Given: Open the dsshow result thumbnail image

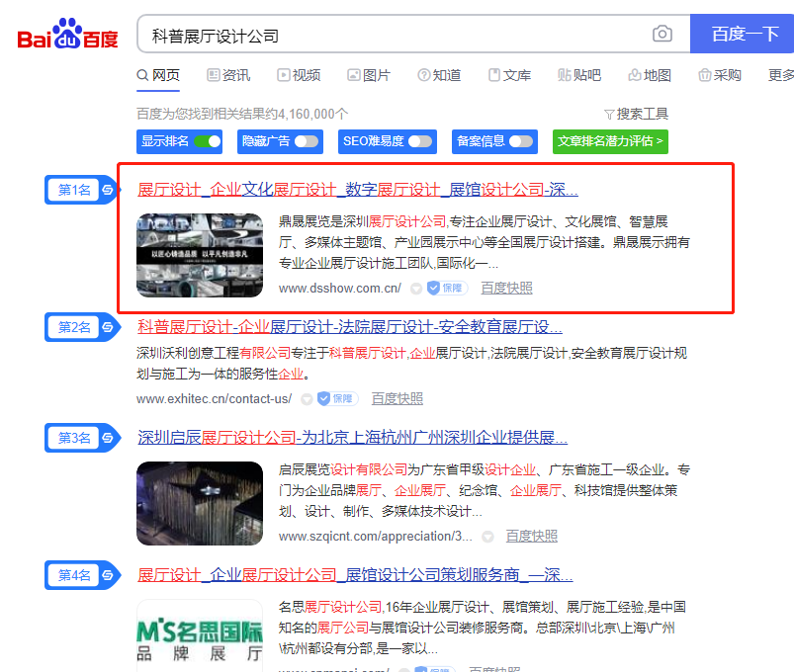Looking at the screenshot, I should (x=200, y=255).
